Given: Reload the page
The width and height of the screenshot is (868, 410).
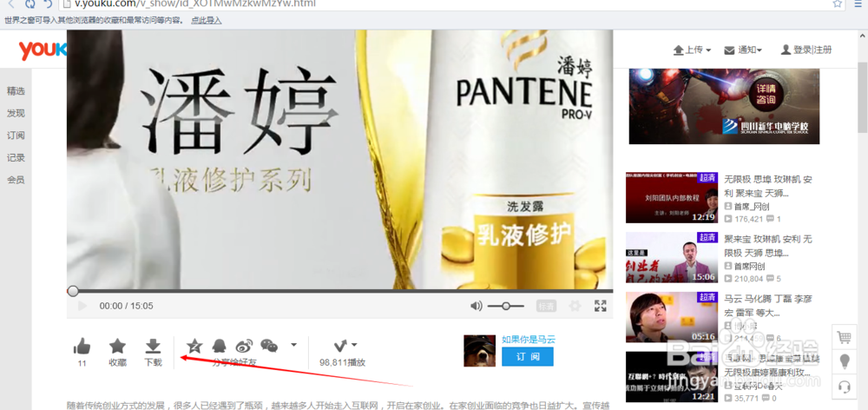Looking at the screenshot, I should point(30,3).
